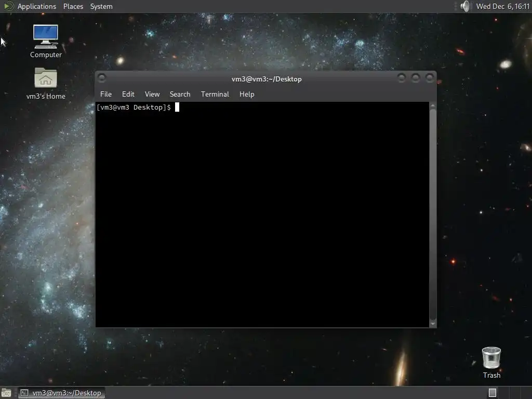Screen dimensions: 532x399
Task: Minimize the terminal window
Action: click(x=402, y=78)
